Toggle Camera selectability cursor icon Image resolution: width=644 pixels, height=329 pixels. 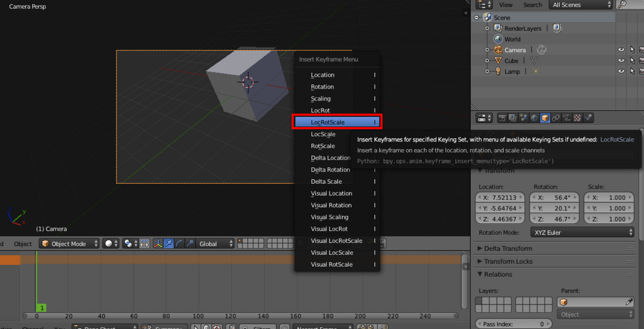pos(632,50)
